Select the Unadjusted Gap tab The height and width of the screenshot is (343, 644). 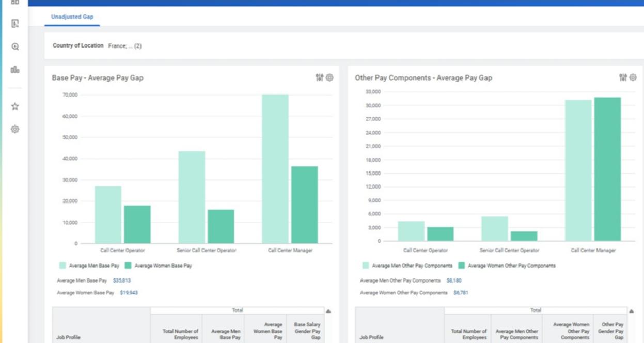point(72,17)
